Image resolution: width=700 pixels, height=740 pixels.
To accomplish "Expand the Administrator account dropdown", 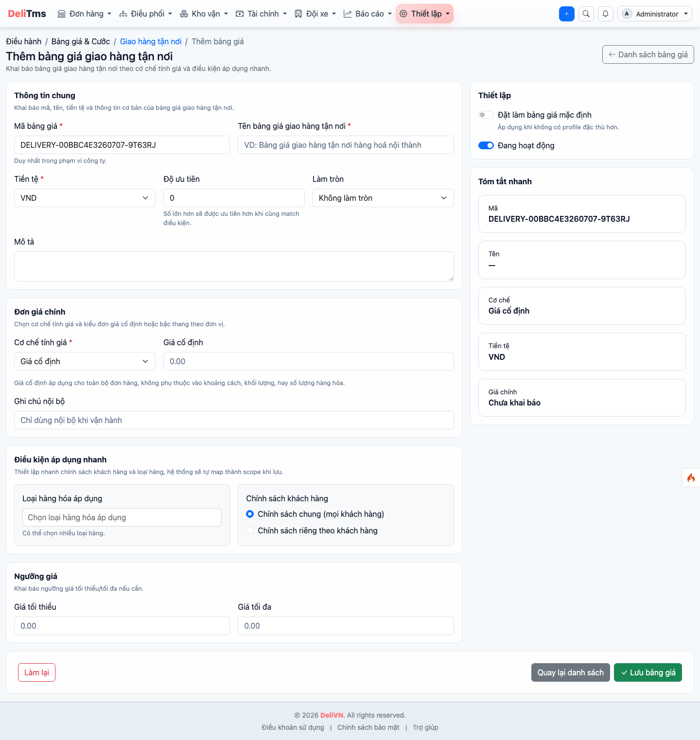I will click(655, 14).
